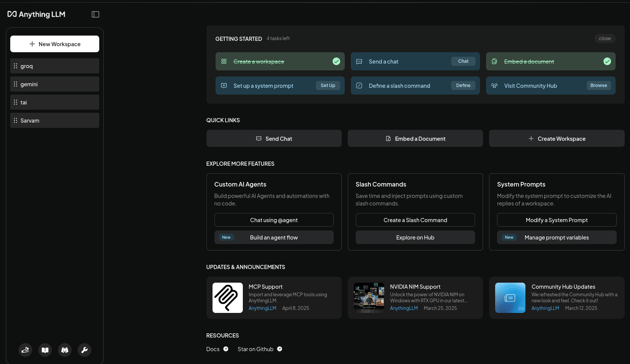This screenshot has width=630, height=364.
Task: Click the drag handle beside groq workspace
Action: 16,66
